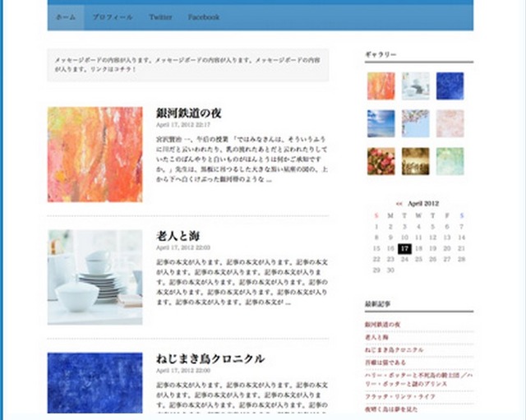This screenshot has width=526, height=420.
Task: Open white dishes image in gallery
Action: tap(416, 85)
